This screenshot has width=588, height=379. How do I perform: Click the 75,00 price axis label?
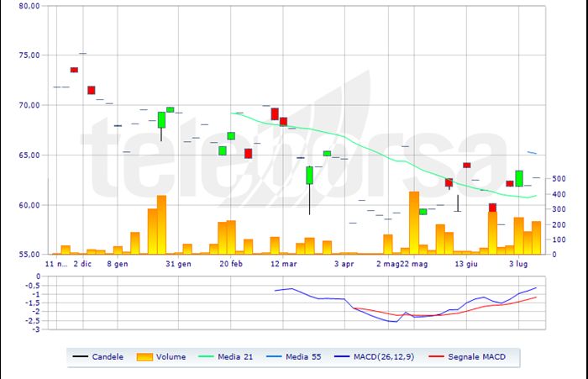pos(29,55)
